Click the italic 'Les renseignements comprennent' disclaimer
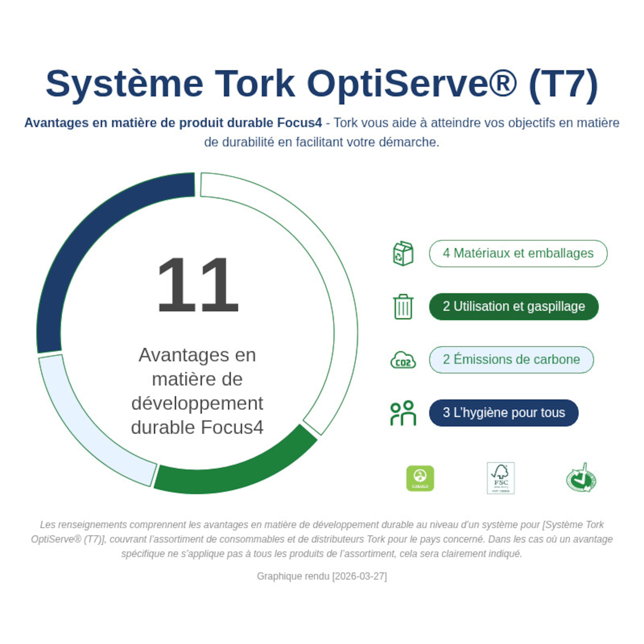 point(322,539)
